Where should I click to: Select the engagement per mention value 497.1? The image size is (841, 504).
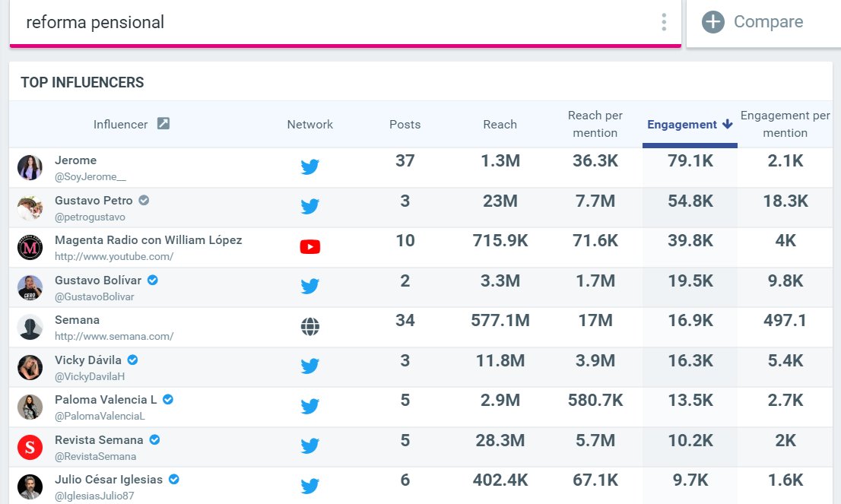(785, 321)
